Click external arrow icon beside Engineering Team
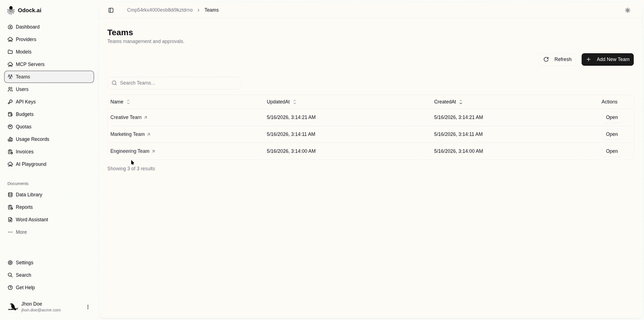 pos(153,151)
